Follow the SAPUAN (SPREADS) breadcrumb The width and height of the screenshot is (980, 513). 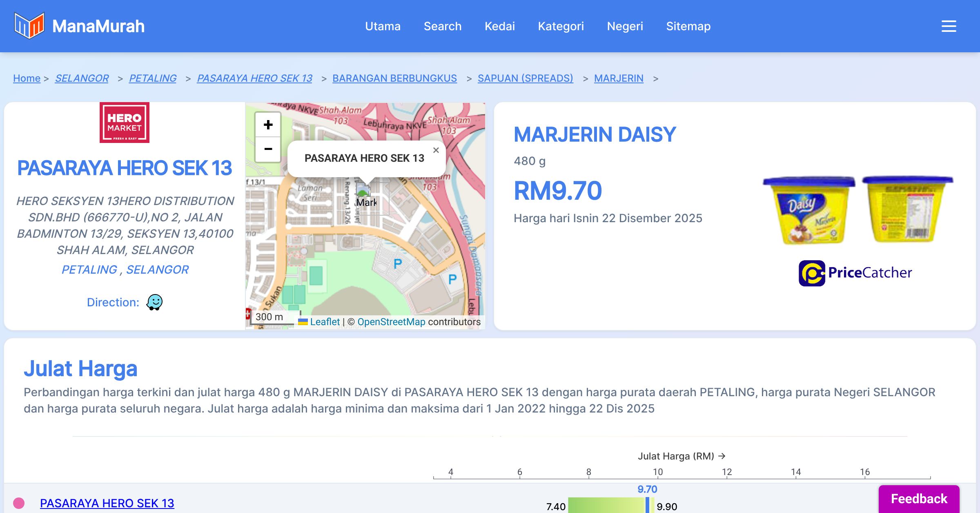pyautogui.click(x=525, y=78)
